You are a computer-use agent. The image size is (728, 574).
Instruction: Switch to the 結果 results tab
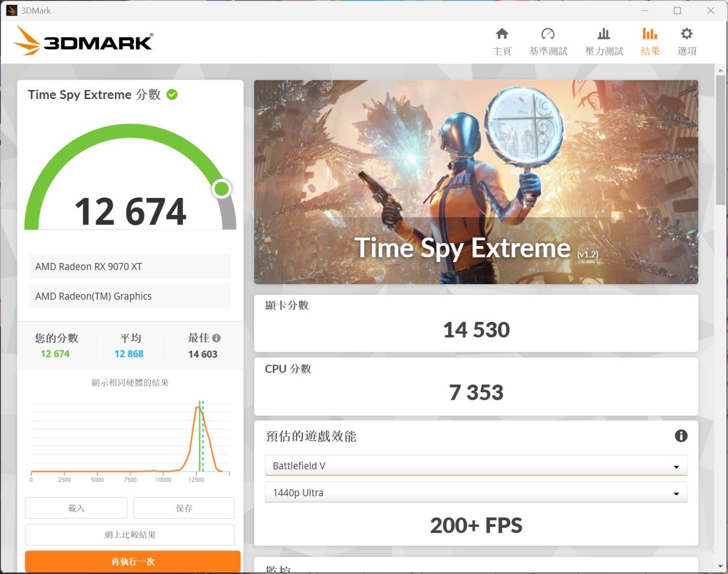click(650, 42)
